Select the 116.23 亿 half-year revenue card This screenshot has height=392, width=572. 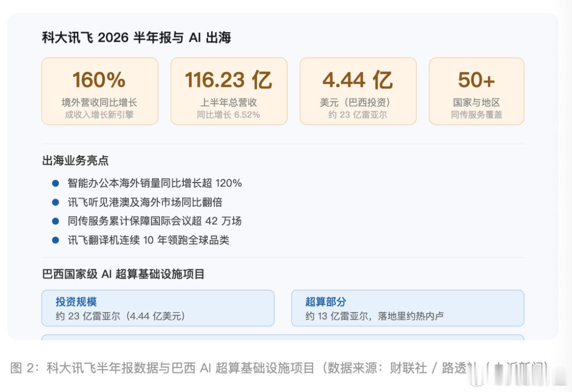click(229, 91)
